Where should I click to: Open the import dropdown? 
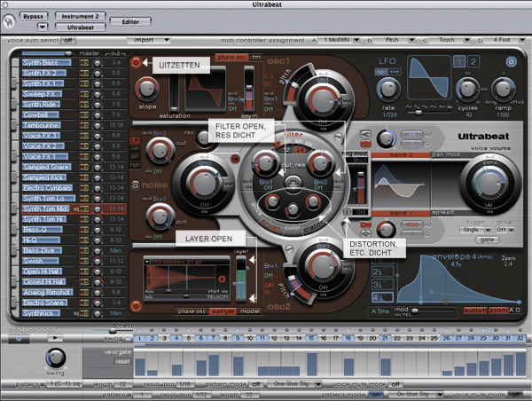149,40
